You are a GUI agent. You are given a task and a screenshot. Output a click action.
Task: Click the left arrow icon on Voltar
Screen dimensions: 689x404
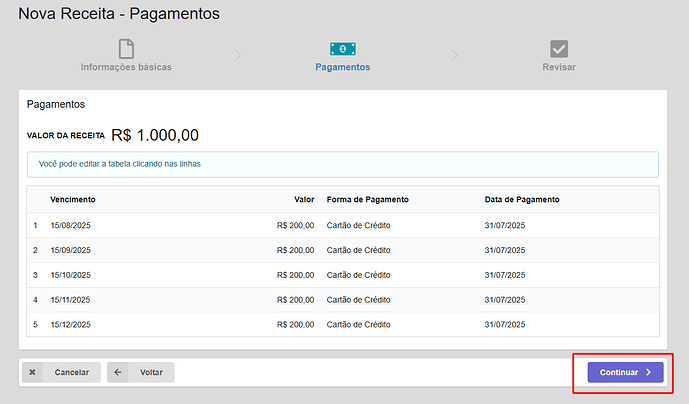[x=119, y=372]
